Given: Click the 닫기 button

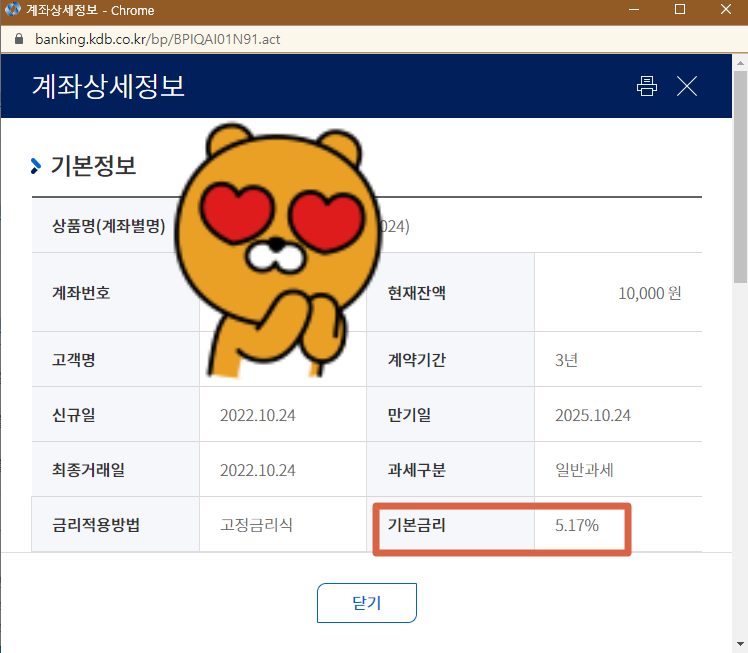Looking at the screenshot, I should 367,603.
